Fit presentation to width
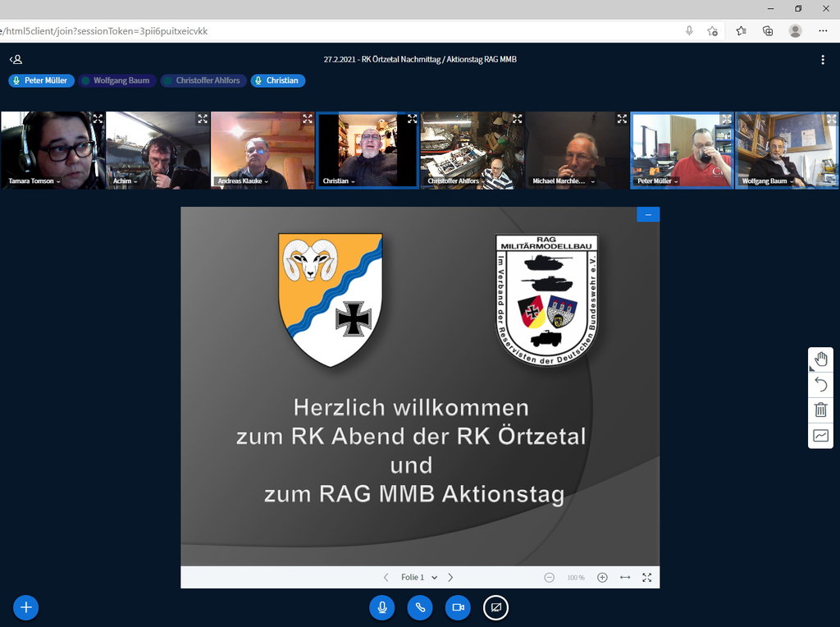 624,577
